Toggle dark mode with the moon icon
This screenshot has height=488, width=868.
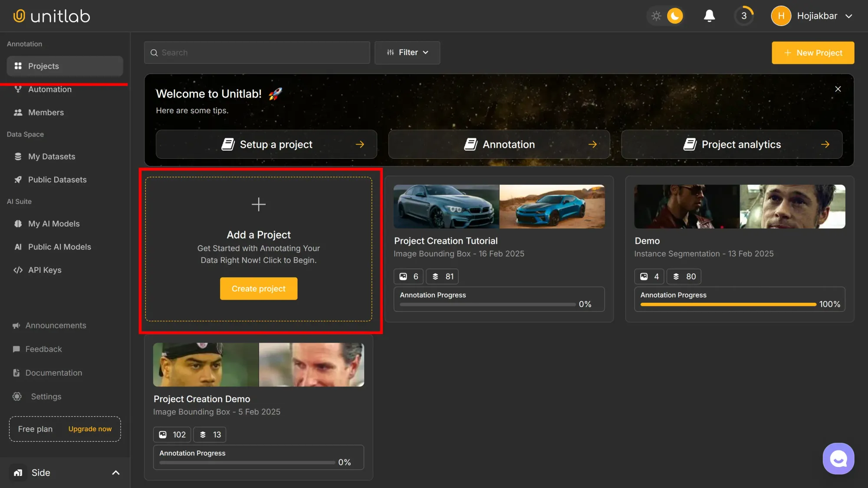pos(674,16)
